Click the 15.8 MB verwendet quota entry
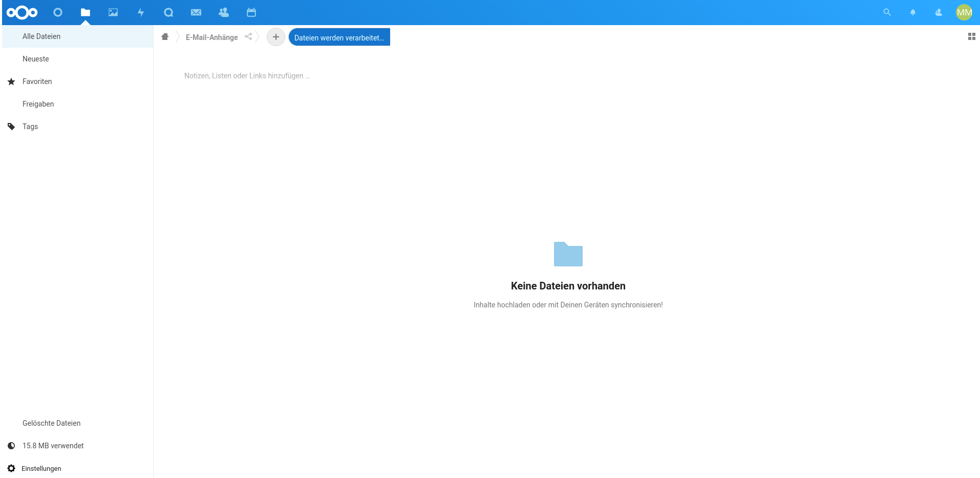The height and width of the screenshot is (478, 980). [77, 446]
